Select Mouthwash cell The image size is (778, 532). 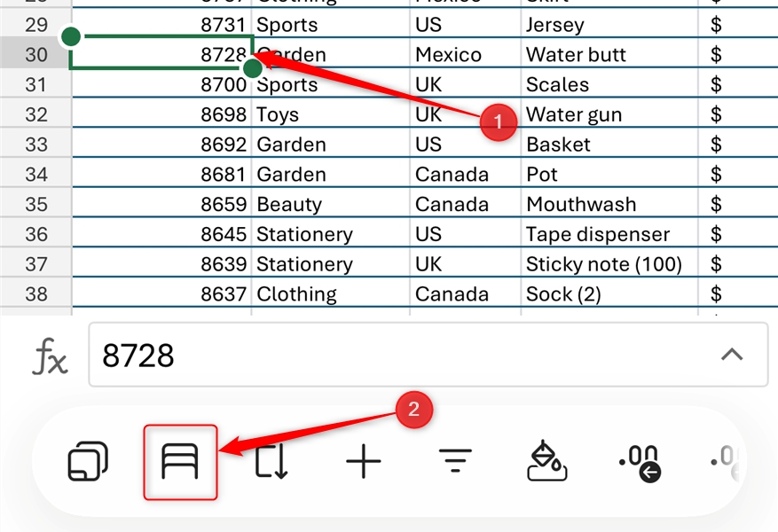click(x=609, y=204)
